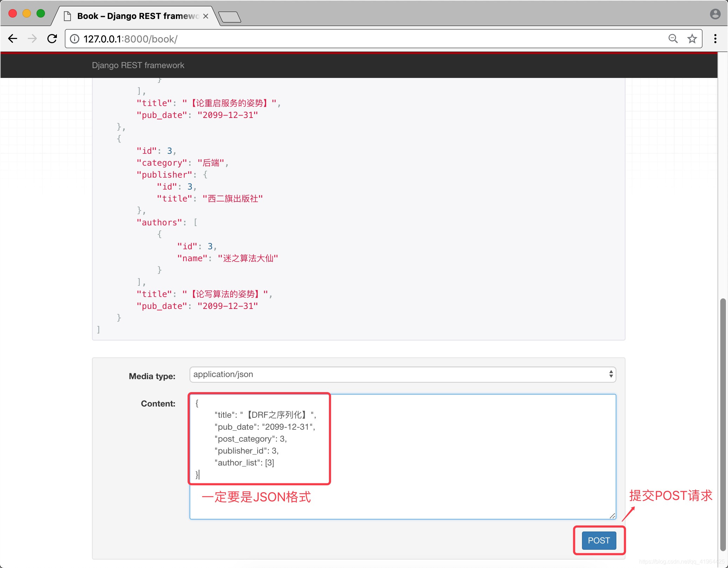This screenshot has height=568, width=728.
Task: Open the Media type application/json dropdown
Action: [x=403, y=375]
